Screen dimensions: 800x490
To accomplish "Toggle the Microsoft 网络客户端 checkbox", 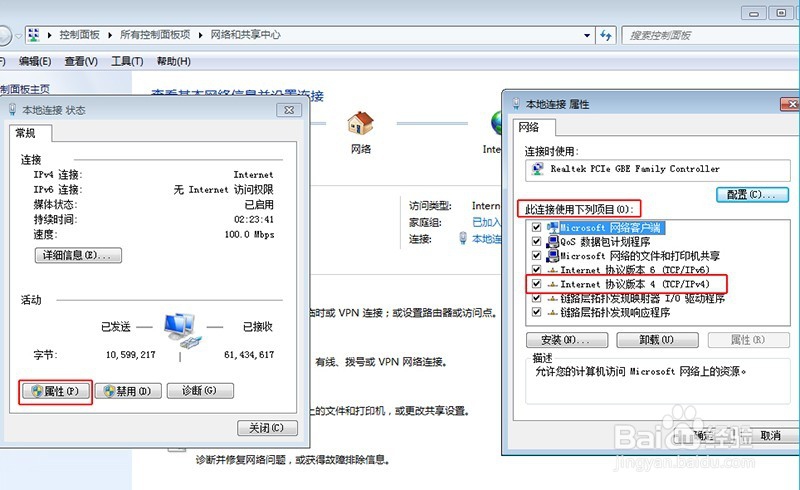I will [536, 227].
